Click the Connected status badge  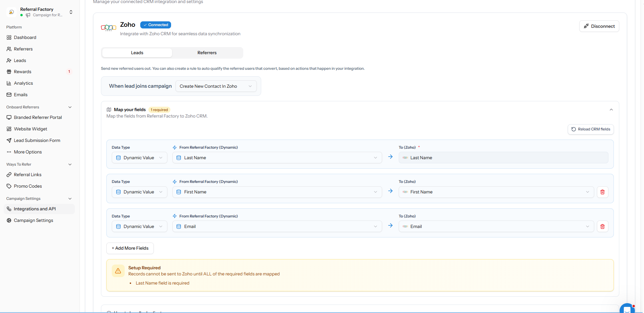tap(155, 25)
